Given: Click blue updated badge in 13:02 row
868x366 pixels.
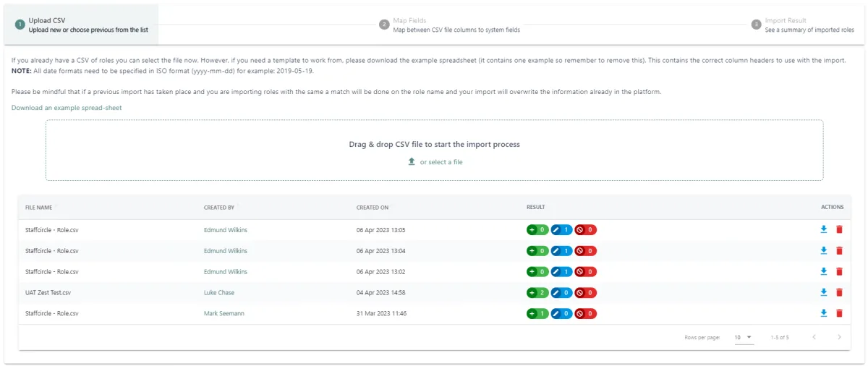Looking at the screenshot, I should click(x=561, y=272).
